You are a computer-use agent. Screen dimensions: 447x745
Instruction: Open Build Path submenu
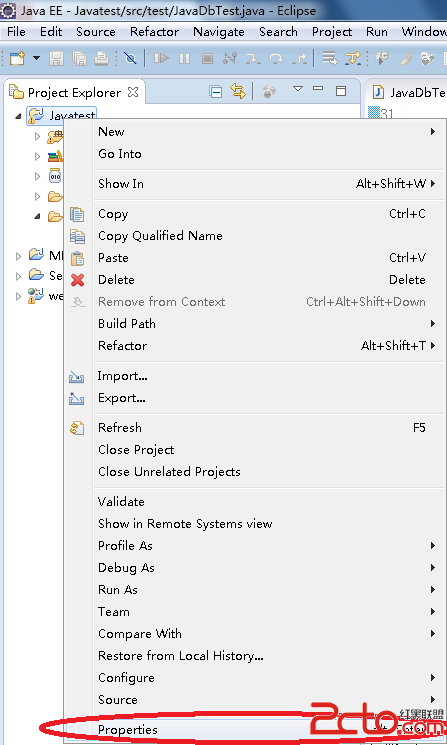254,324
